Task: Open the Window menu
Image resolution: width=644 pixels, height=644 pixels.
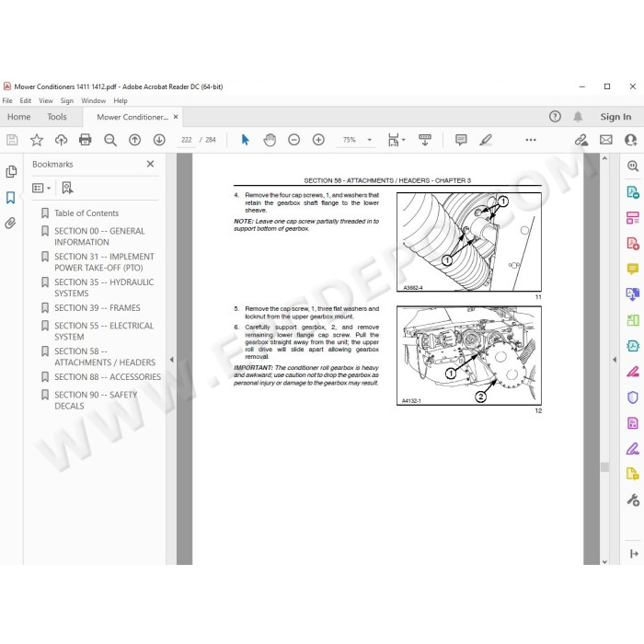Action: (x=93, y=100)
